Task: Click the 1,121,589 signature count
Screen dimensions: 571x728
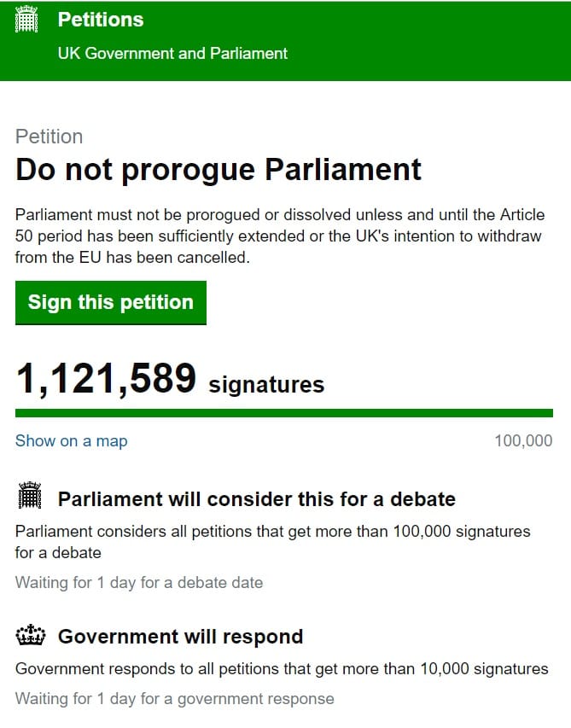Action: coord(106,379)
